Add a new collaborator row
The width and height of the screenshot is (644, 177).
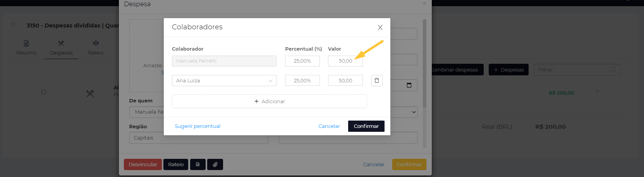tap(269, 101)
